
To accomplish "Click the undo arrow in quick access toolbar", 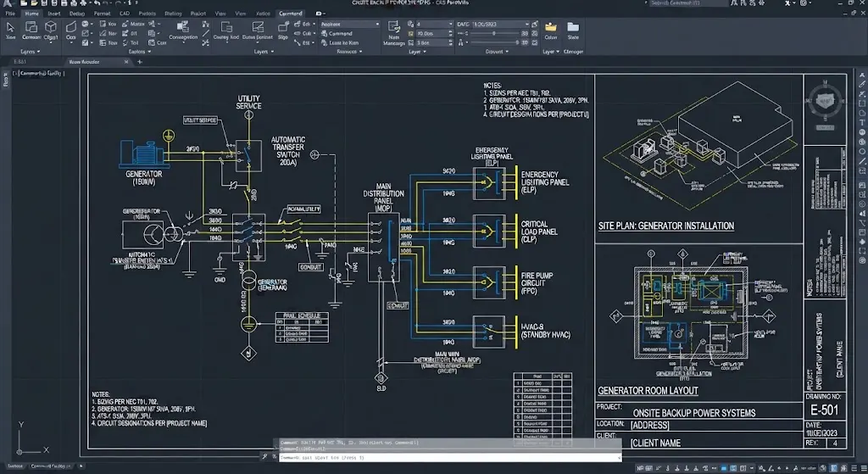I will pos(97,3).
